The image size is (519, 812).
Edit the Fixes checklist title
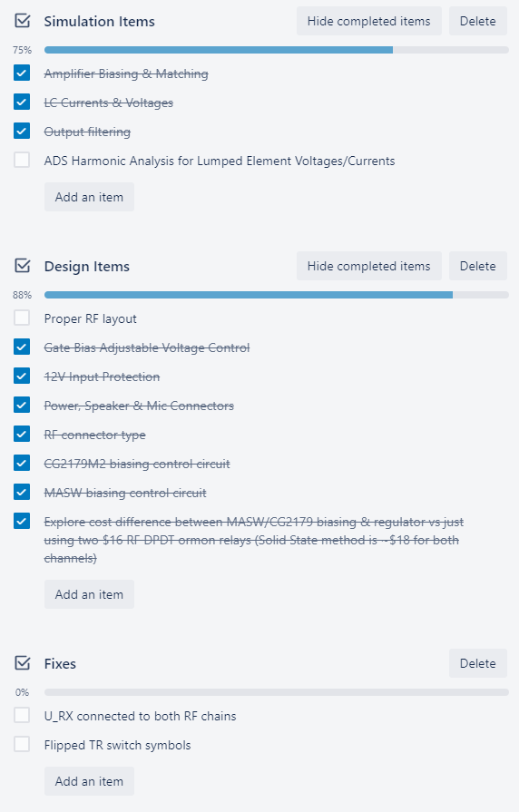coord(60,663)
